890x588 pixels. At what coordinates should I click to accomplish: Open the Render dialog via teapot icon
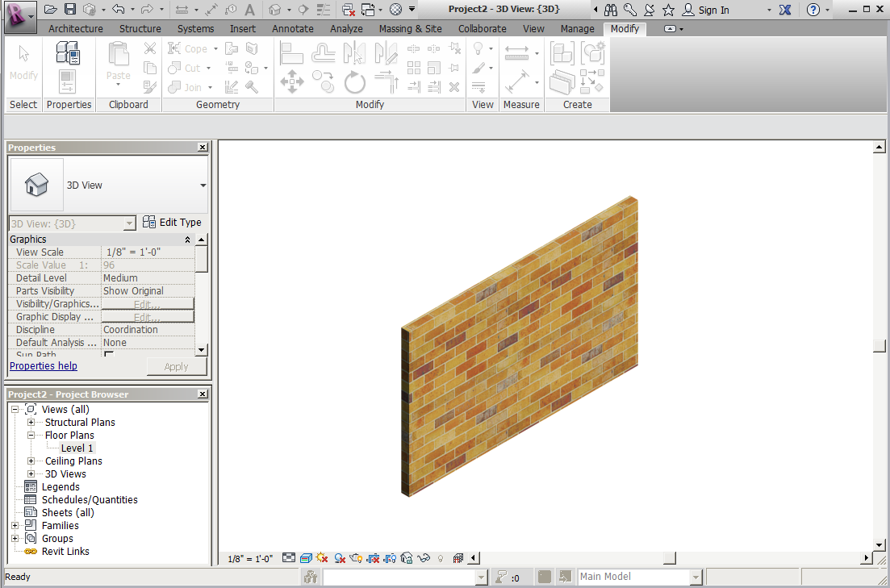tap(357, 557)
